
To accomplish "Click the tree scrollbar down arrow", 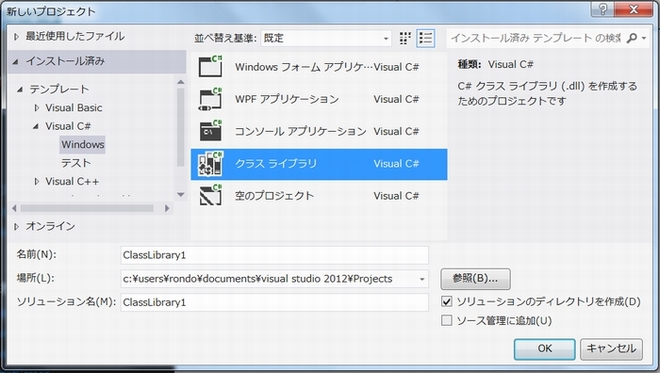I will click(181, 194).
